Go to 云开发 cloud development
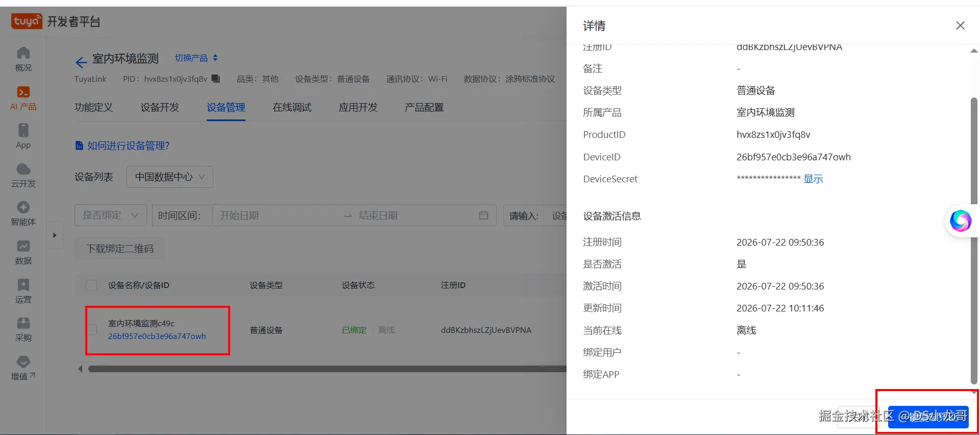The image size is (980, 435). pyautogui.click(x=23, y=175)
